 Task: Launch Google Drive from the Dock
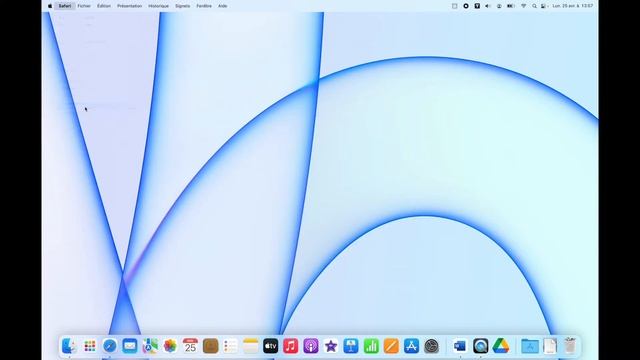click(x=501, y=346)
